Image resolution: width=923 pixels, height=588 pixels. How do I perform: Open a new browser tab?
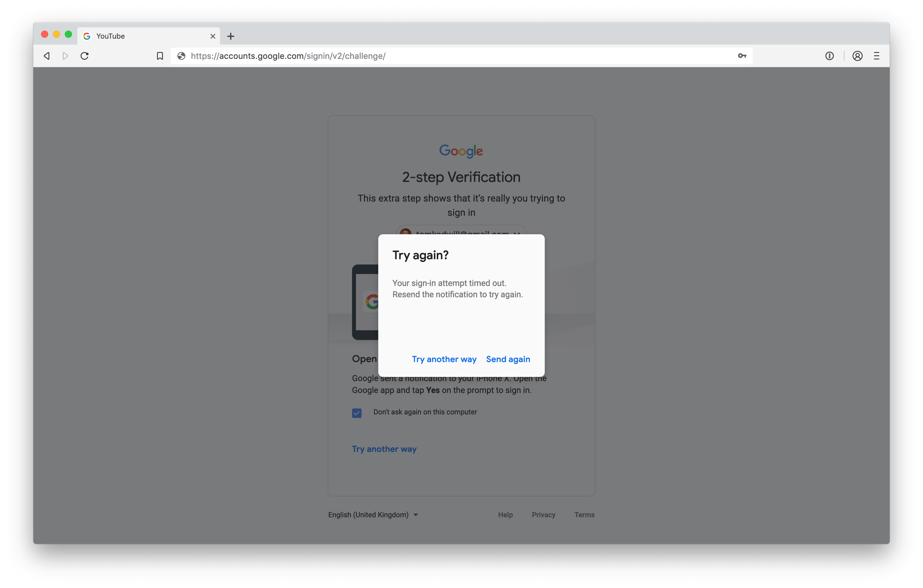coord(230,36)
